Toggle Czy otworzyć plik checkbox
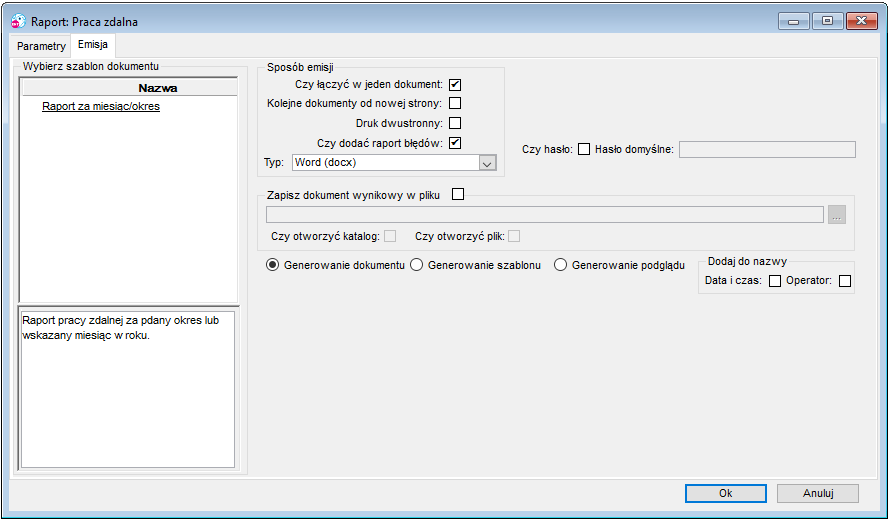 point(514,236)
